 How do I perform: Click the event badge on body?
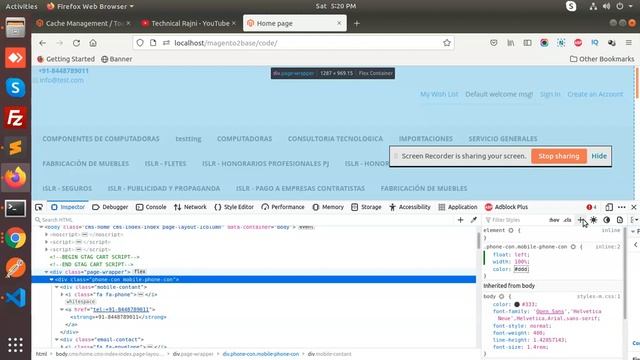point(306,227)
